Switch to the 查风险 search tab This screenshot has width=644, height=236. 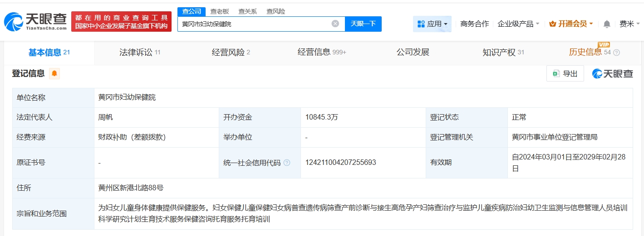[x=276, y=11]
